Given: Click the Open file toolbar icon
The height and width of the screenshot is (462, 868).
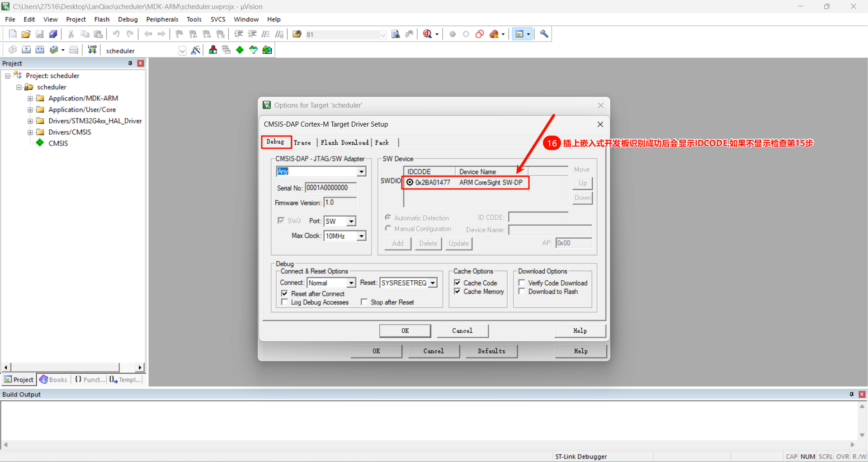Looking at the screenshot, I should click(x=26, y=34).
